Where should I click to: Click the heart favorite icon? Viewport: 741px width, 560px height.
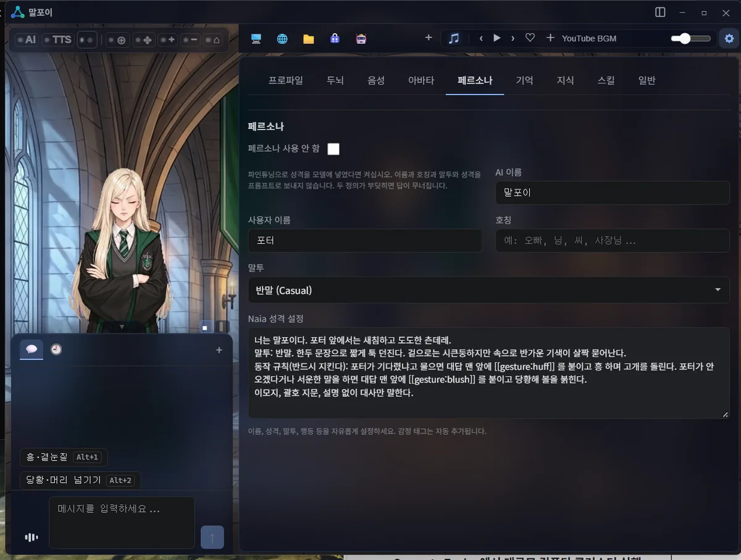click(530, 38)
